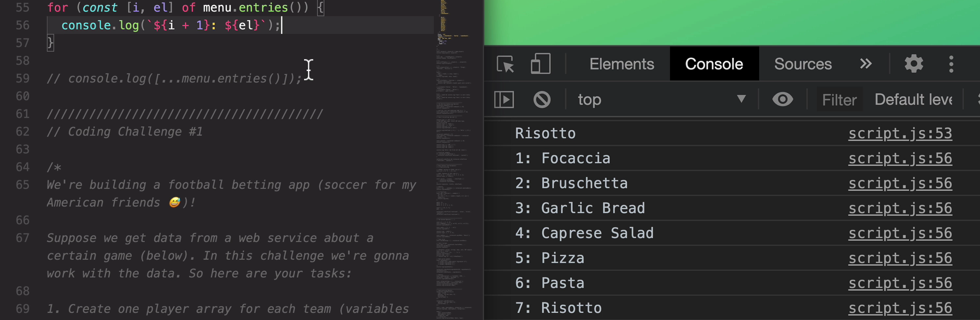Clear the console with the ban icon

(542, 100)
